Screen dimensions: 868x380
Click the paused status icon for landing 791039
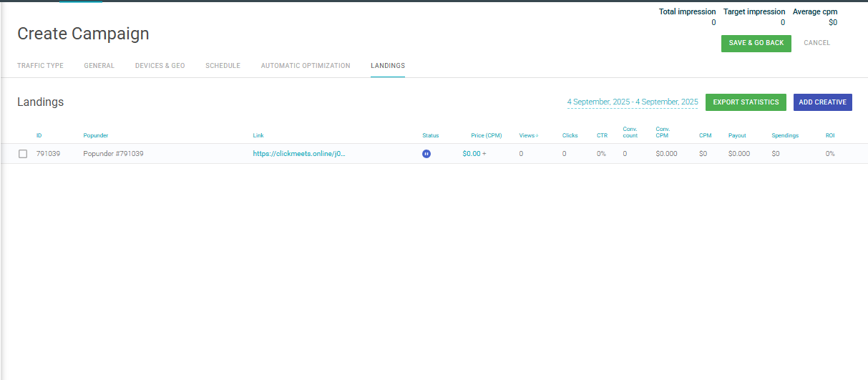[426, 154]
